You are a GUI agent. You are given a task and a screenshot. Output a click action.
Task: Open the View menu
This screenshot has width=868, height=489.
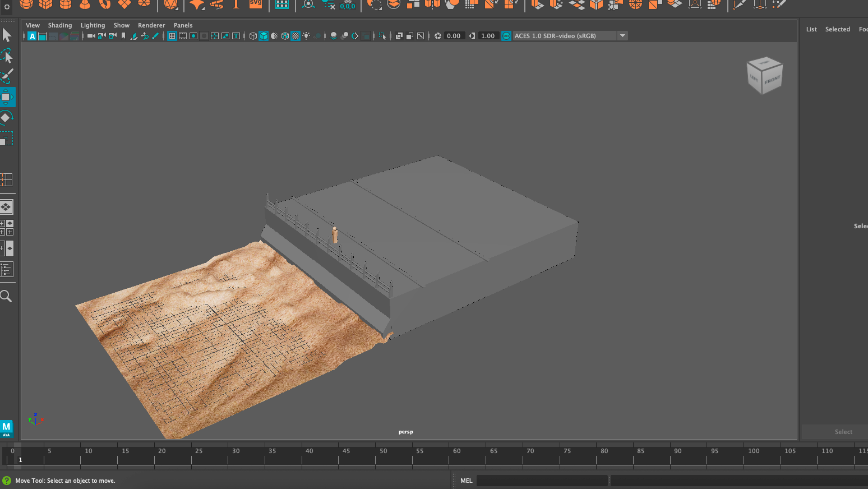tap(33, 25)
